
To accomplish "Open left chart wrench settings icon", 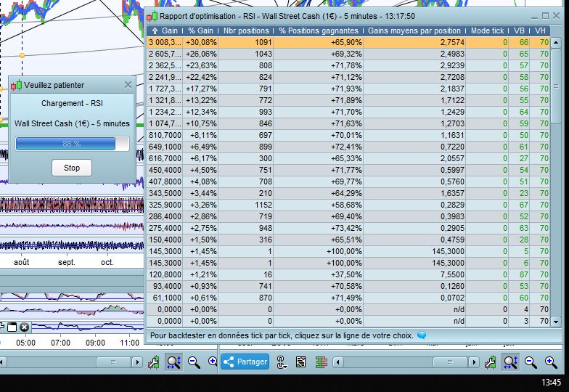I will 154,362.
